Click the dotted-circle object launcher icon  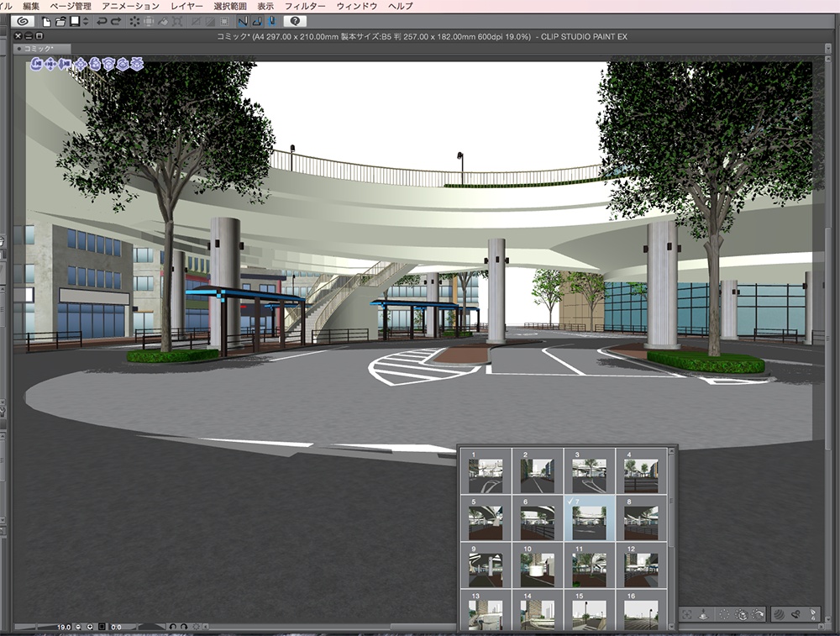click(724, 614)
